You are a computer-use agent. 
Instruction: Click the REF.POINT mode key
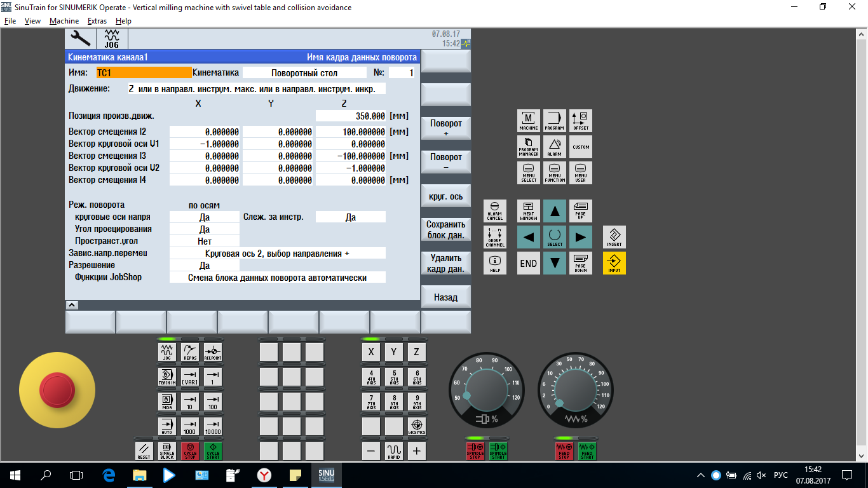point(213,351)
